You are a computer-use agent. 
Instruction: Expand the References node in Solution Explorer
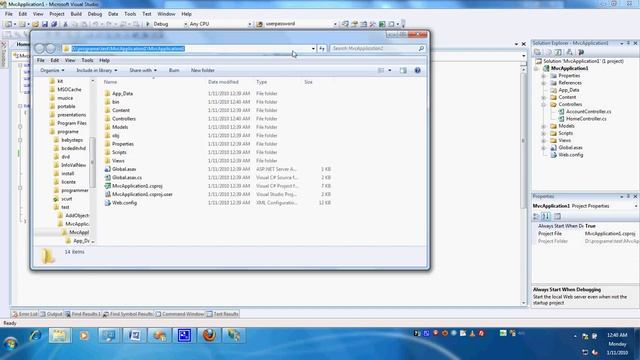click(543, 83)
